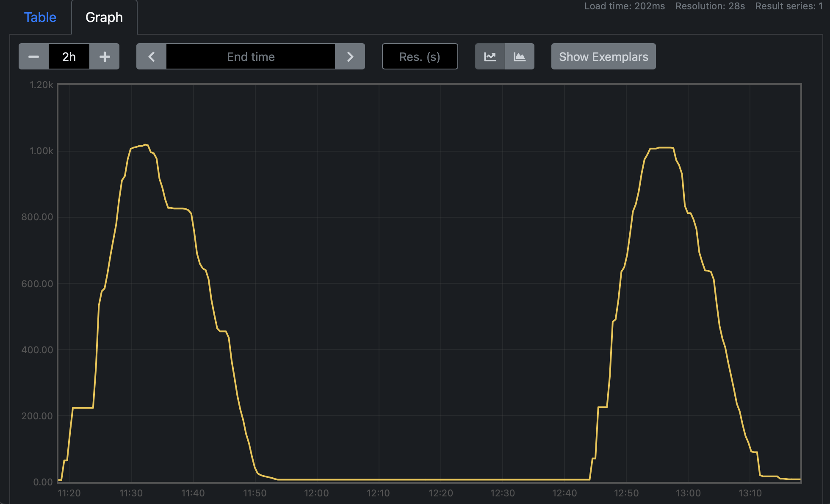830x504 pixels.
Task: Click the 200.00 y-axis label
Action: [37, 415]
